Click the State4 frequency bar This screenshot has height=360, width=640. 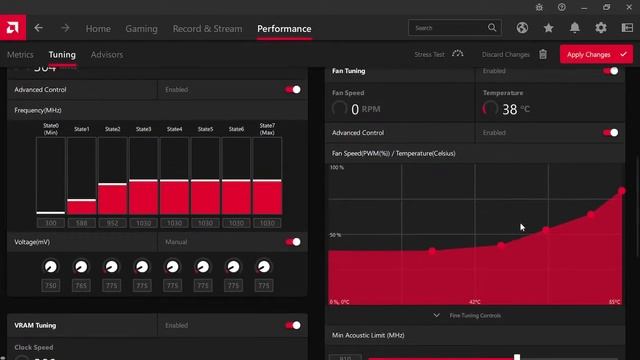(x=174, y=176)
